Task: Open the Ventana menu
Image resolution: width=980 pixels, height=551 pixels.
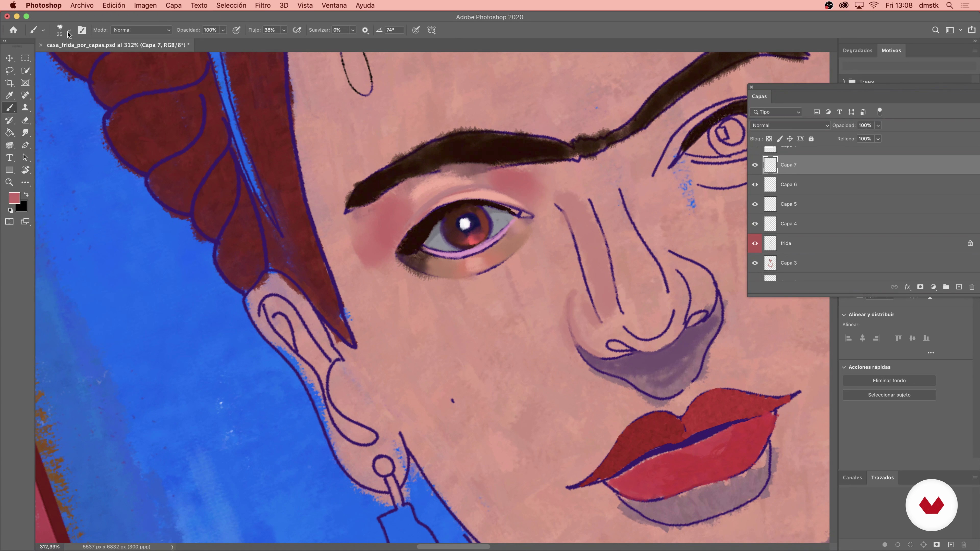Action: click(x=334, y=5)
